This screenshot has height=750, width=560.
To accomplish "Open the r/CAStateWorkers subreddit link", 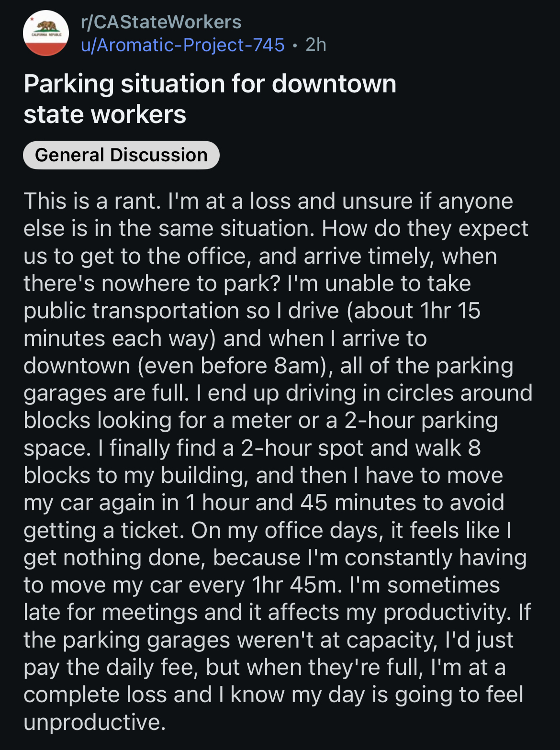I will coord(161,22).
